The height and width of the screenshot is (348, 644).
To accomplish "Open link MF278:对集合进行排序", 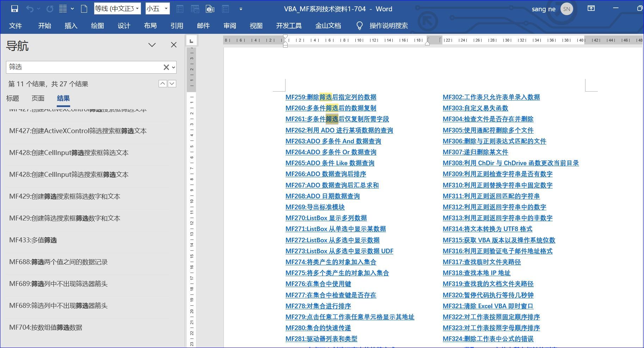I will pos(318,306).
